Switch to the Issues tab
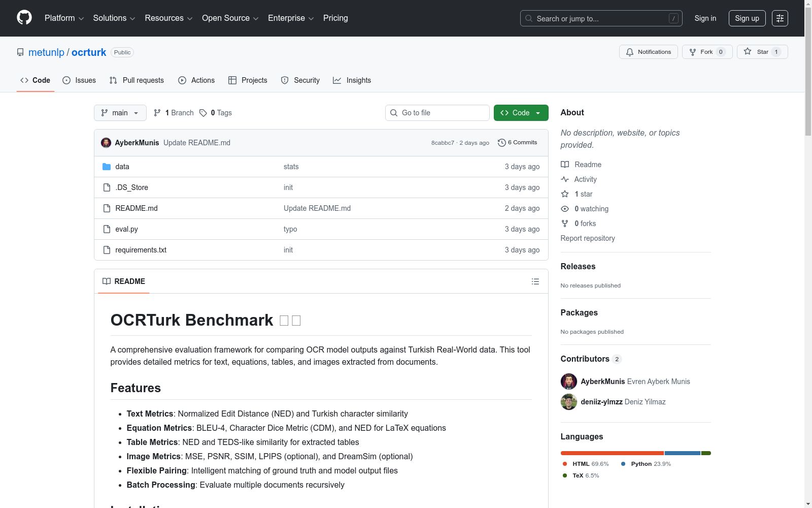This screenshot has height=508, width=812. (79, 80)
